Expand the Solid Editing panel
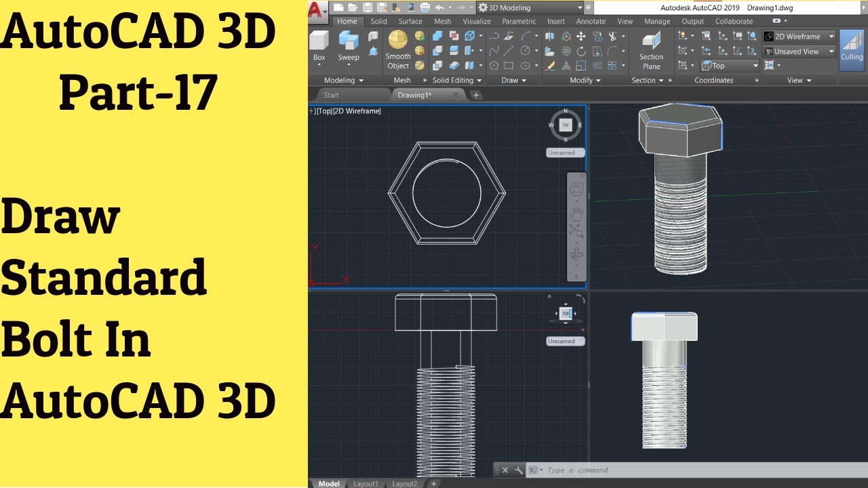The height and width of the screenshot is (488, 868). point(456,80)
